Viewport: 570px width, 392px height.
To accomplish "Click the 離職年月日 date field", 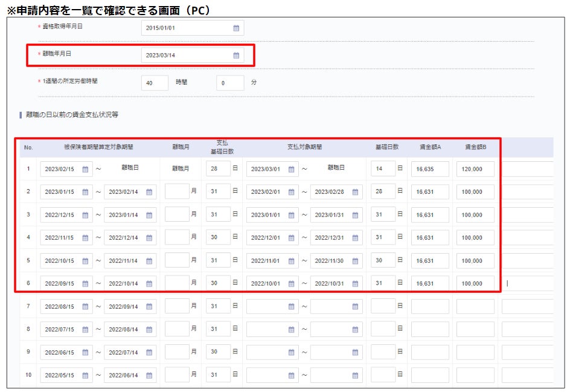I will 193,56.
